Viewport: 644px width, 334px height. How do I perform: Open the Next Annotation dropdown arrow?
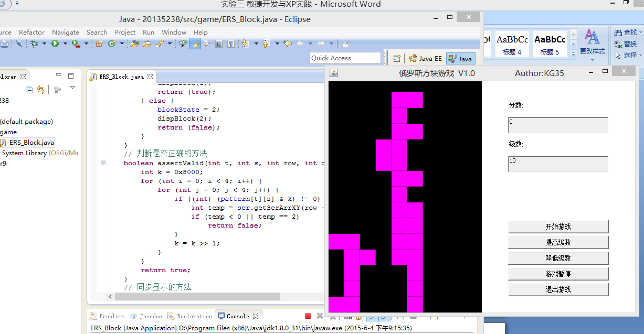pos(256,44)
